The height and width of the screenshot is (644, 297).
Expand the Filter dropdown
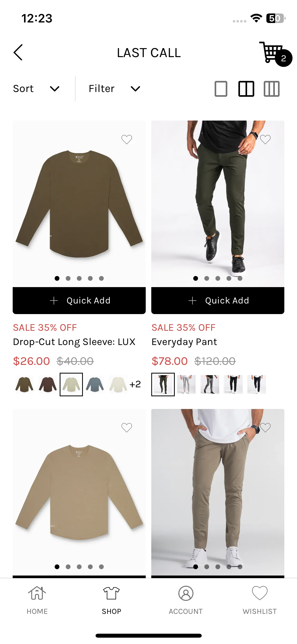coord(115,89)
